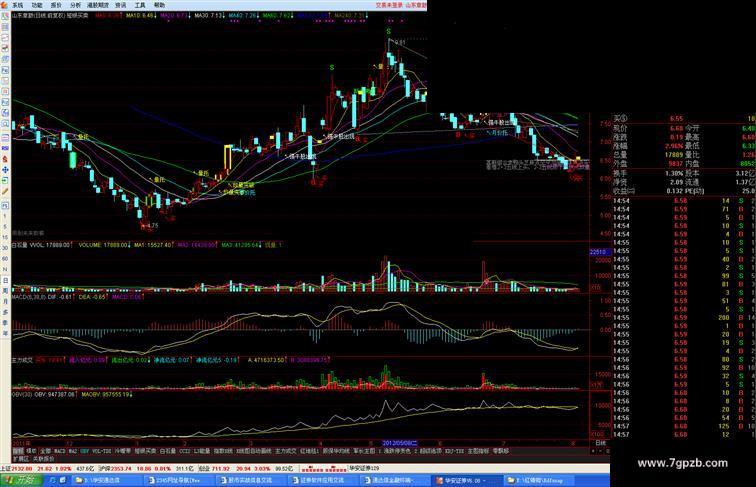This screenshot has height=487, width=756.
Task: Click the MACD(6,30,8) indicator label
Action: (30, 297)
